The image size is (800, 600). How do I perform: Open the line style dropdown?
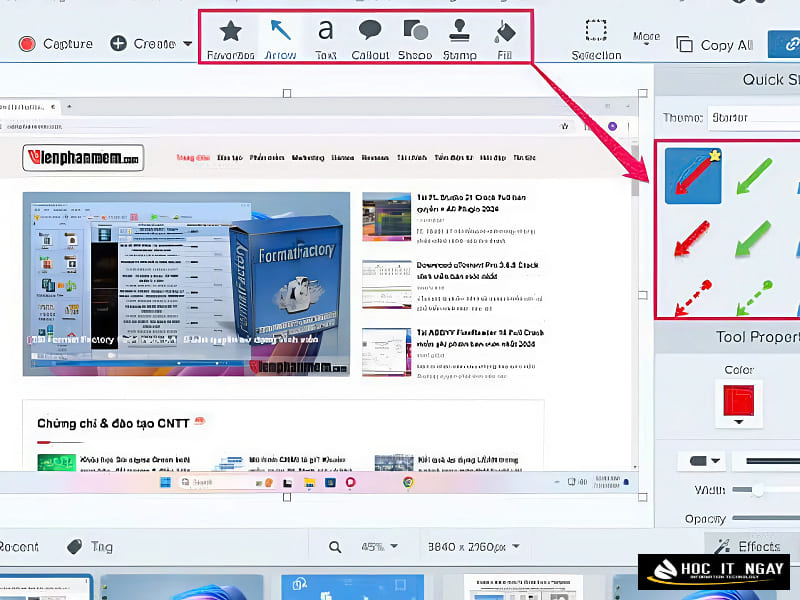(766, 461)
